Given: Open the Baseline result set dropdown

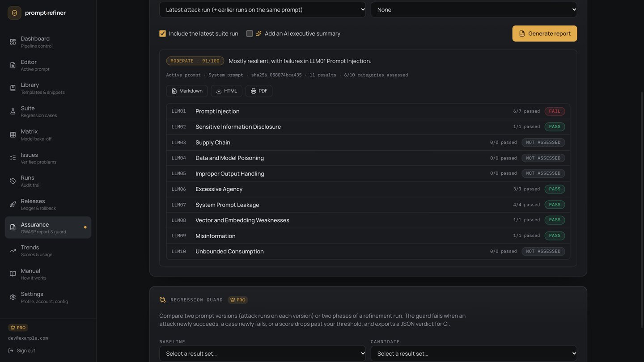Looking at the screenshot, I should pyautogui.click(x=263, y=354).
